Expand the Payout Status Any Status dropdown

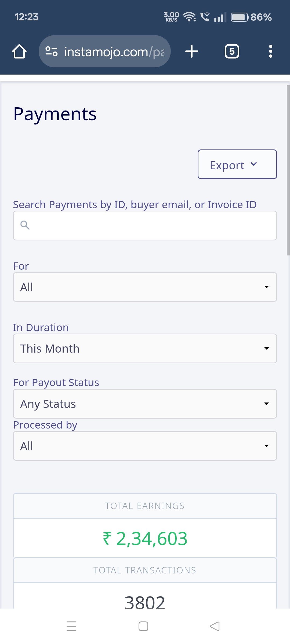[145, 404]
